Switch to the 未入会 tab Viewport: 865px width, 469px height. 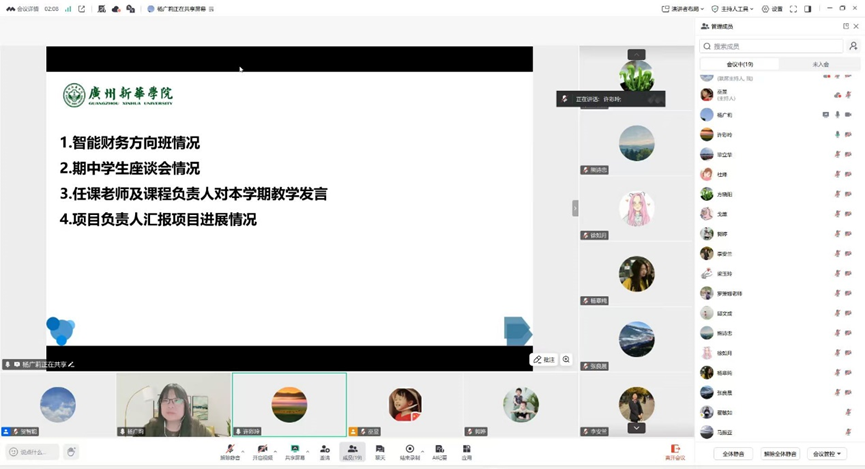[820, 64]
